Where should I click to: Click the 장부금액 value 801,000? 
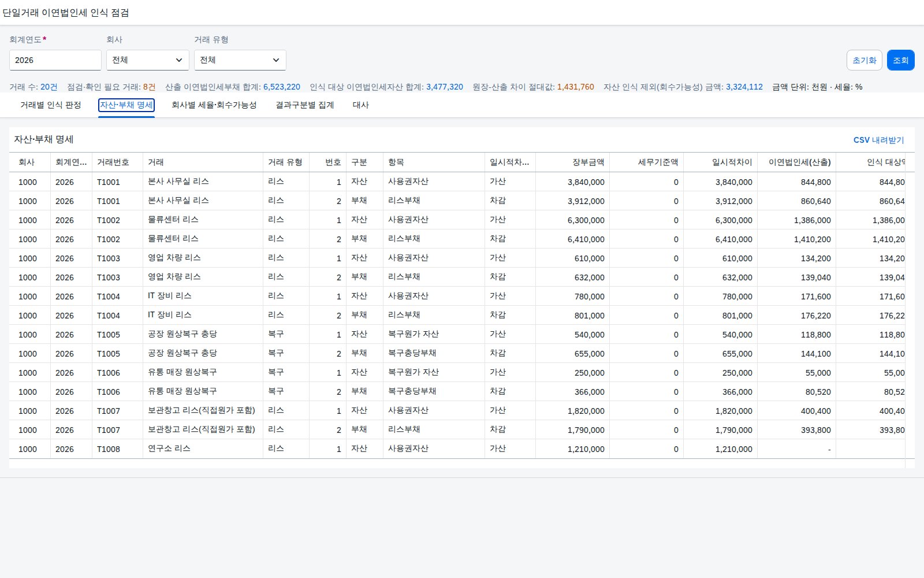pyautogui.click(x=590, y=316)
